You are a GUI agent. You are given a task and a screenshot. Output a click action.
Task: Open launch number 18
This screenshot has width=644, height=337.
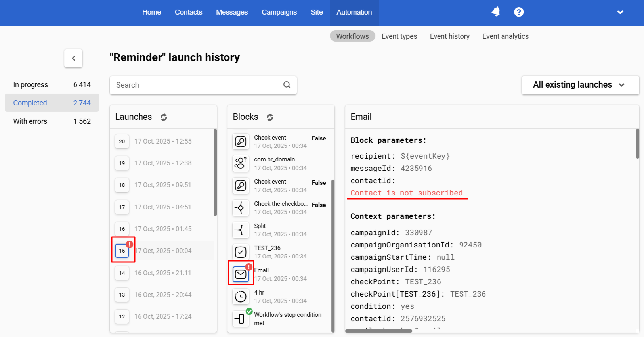(x=122, y=185)
